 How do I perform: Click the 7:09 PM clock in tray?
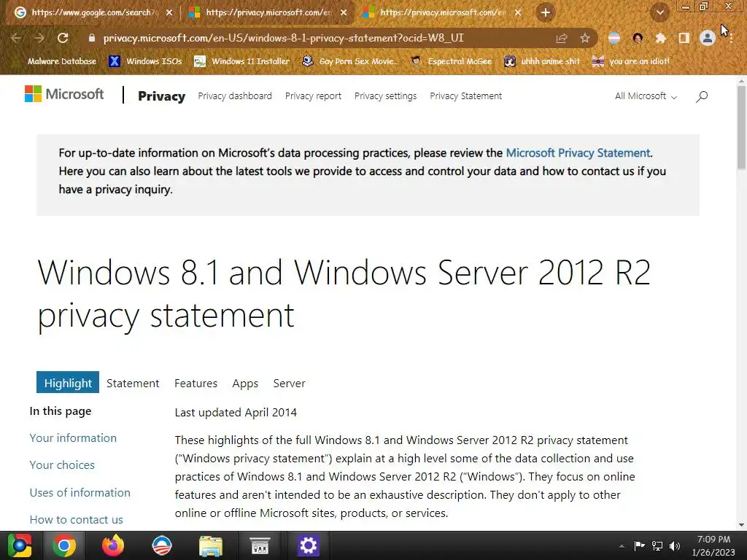coord(713,540)
